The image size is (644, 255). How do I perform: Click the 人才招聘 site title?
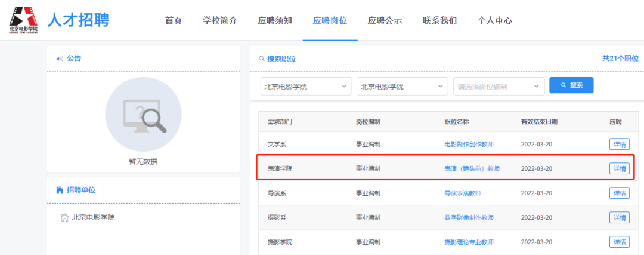pos(79,20)
